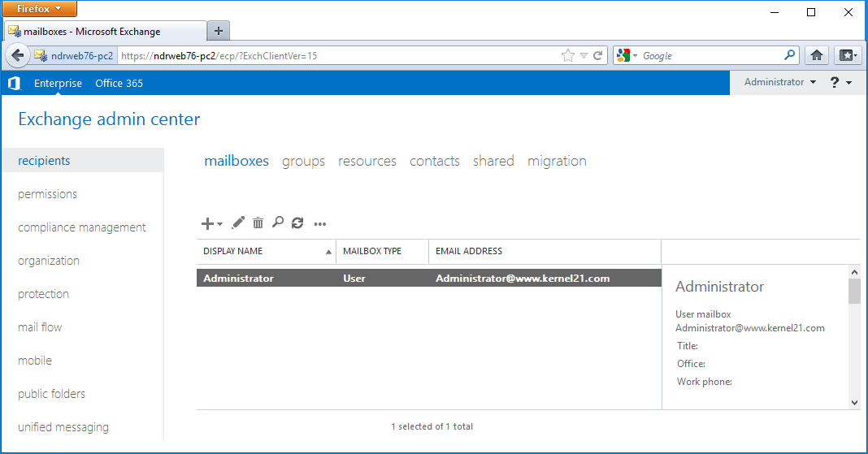Screen dimensions: 868x454
Task: Click the Administrator heading in the details pane
Action: [719, 287]
